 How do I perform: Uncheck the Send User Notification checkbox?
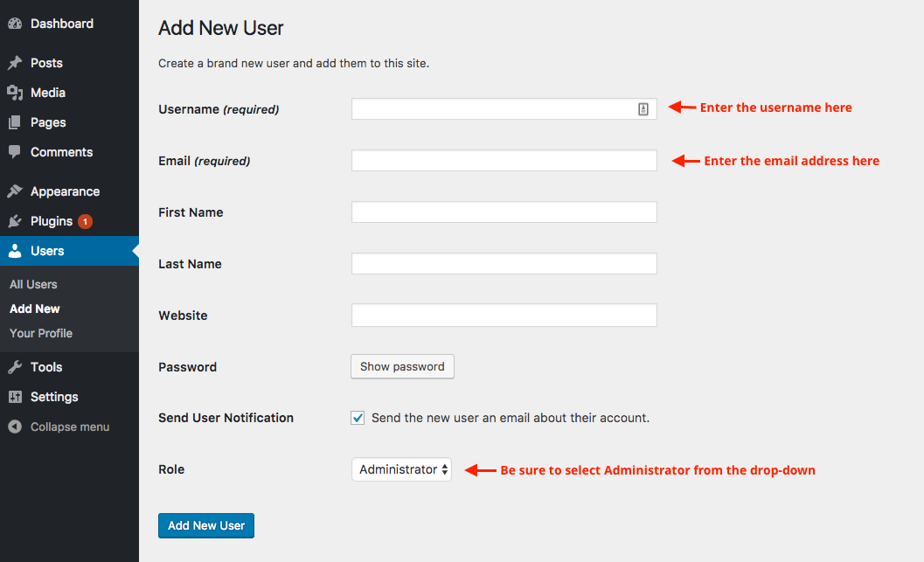click(358, 418)
